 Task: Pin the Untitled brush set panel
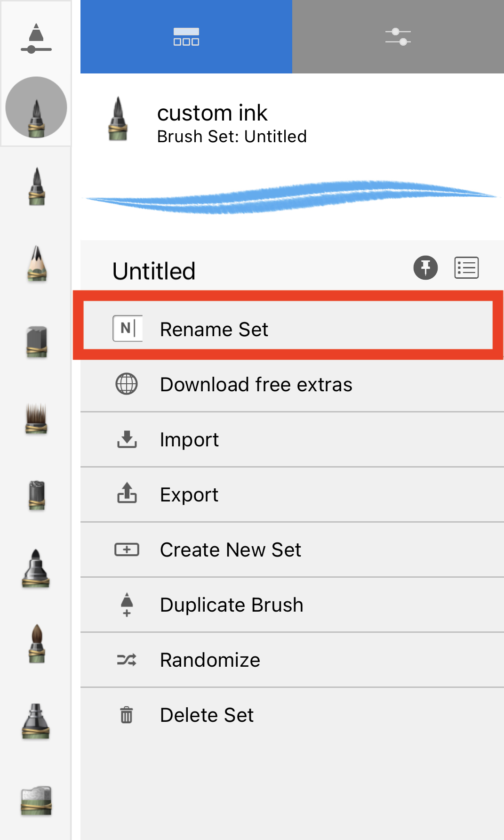(425, 268)
